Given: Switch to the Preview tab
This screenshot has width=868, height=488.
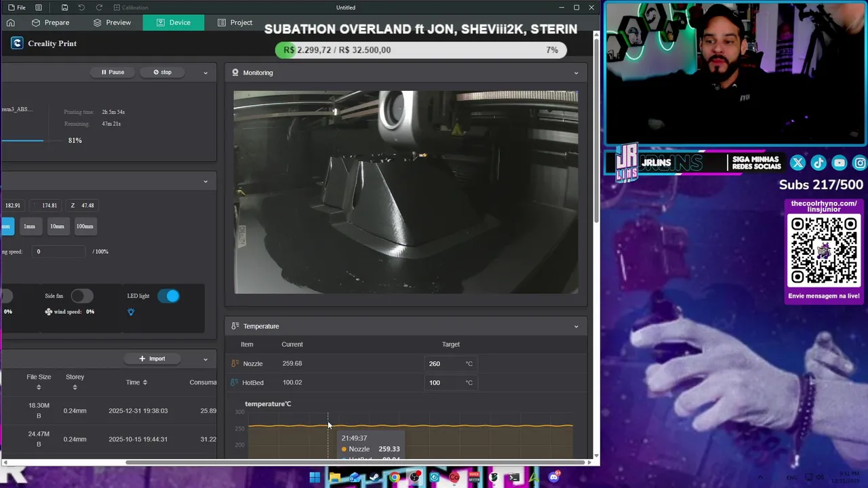Looking at the screenshot, I should (112, 22).
